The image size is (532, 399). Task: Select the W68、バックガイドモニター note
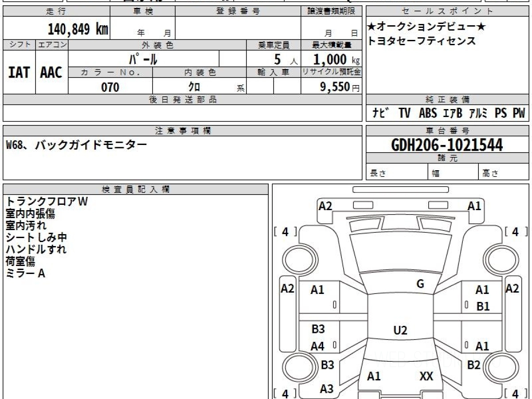76,145
